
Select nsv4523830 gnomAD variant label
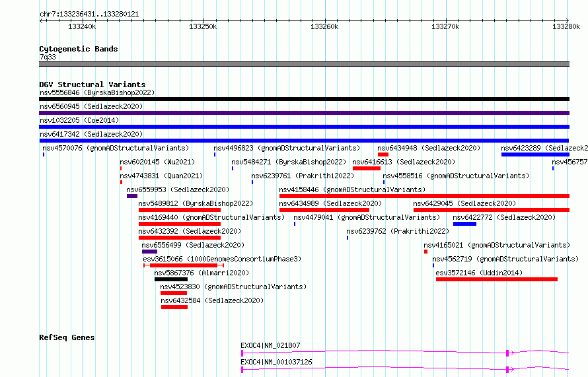(233, 287)
